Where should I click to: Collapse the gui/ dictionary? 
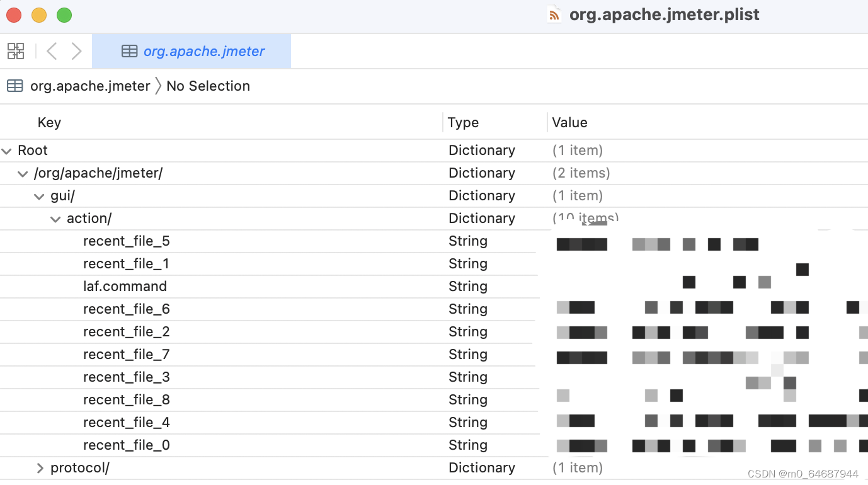(x=40, y=196)
